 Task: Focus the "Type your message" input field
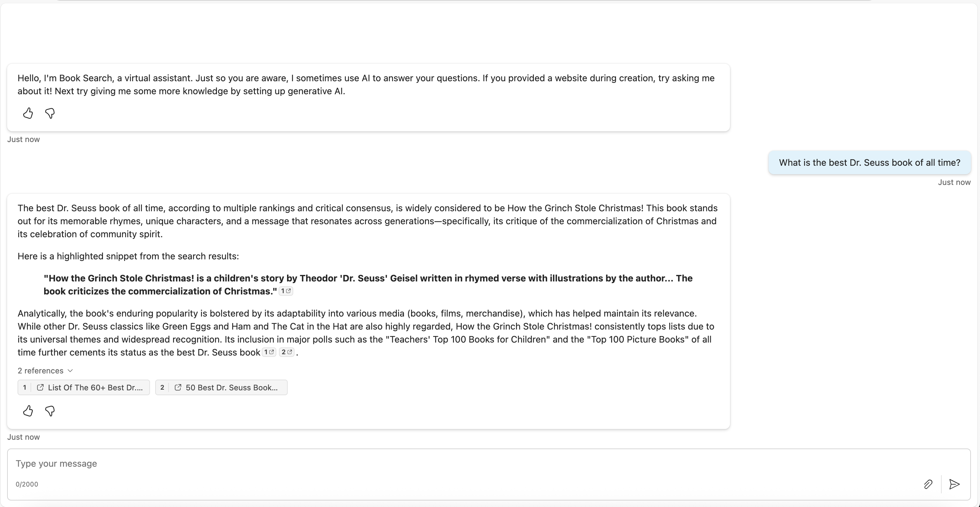click(457, 463)
